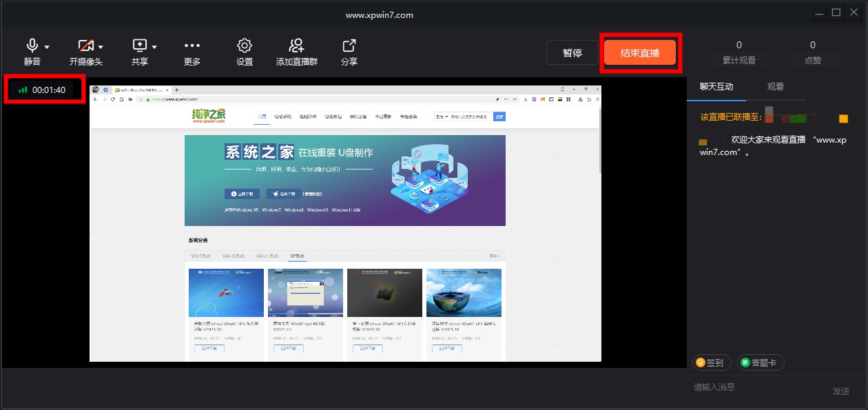This screenshot has width=868, height=410.
Task: Click the 添加直播群 icon
Action: 297,45
